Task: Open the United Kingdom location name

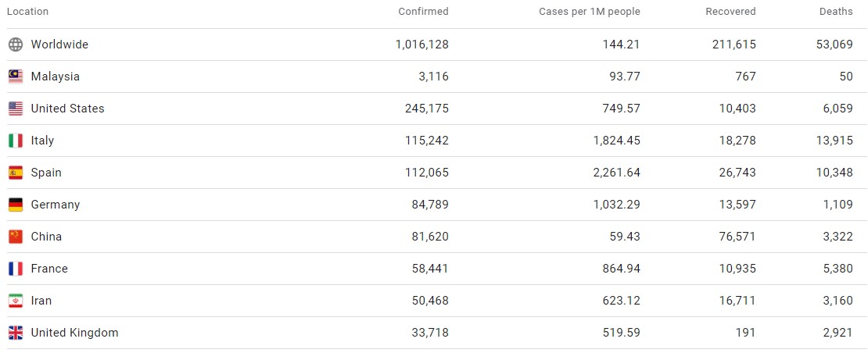Action: 75,333
